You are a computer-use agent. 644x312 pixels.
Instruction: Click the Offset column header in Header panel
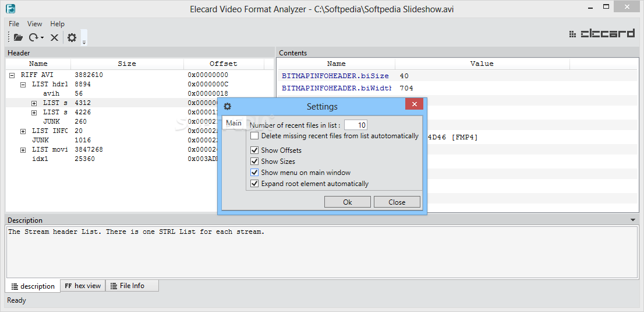(x=224, y=64)
